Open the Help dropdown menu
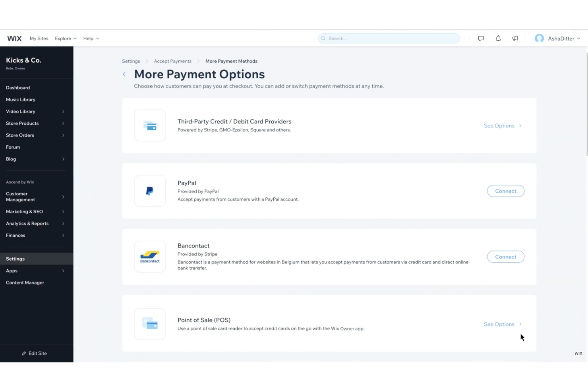 click(91, 38)
